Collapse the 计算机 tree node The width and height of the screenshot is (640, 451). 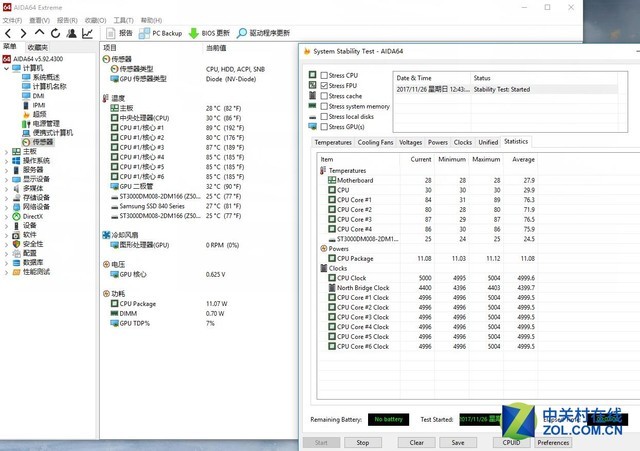tap(6, 68)
